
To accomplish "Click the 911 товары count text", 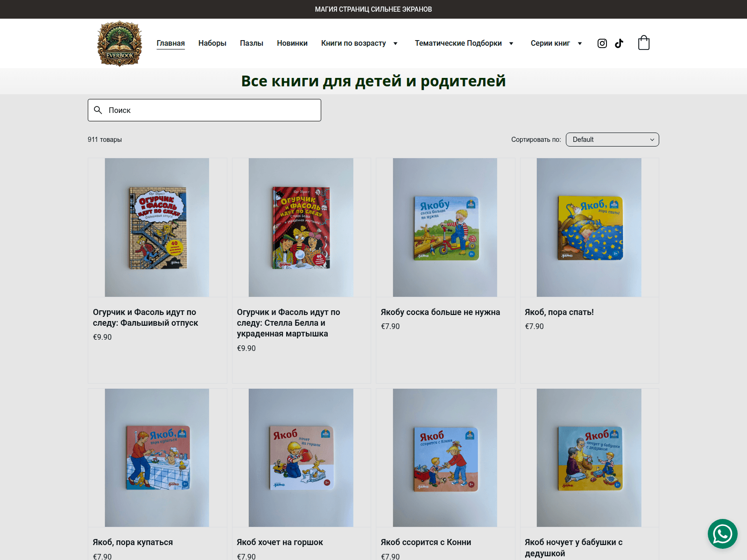I will tap(105, 140).
